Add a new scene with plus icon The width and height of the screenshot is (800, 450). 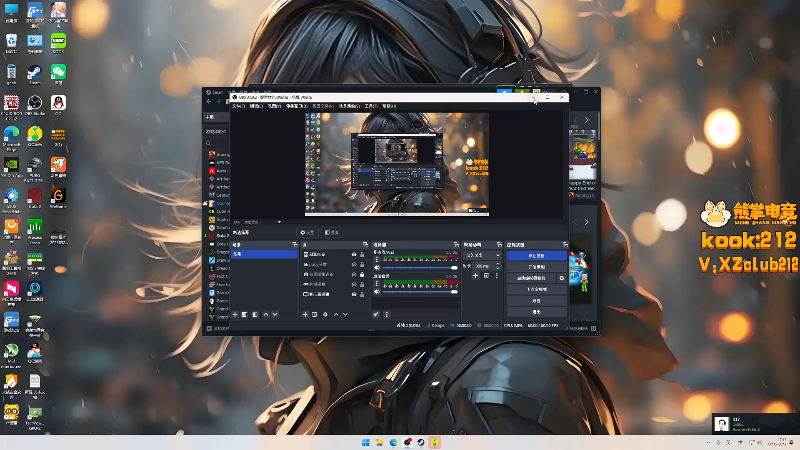[x=235, y=314]
